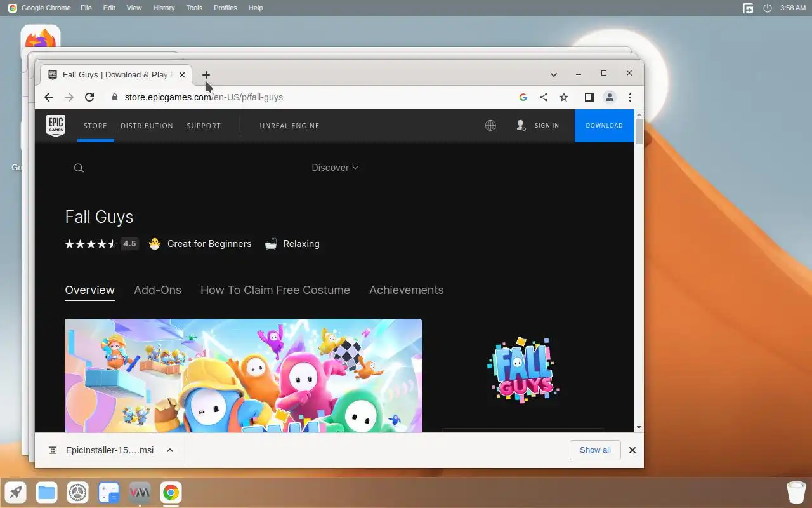This screenshot has height=508, width=812.
Task: Open the VM app in the dock
Action: [140, 492]
